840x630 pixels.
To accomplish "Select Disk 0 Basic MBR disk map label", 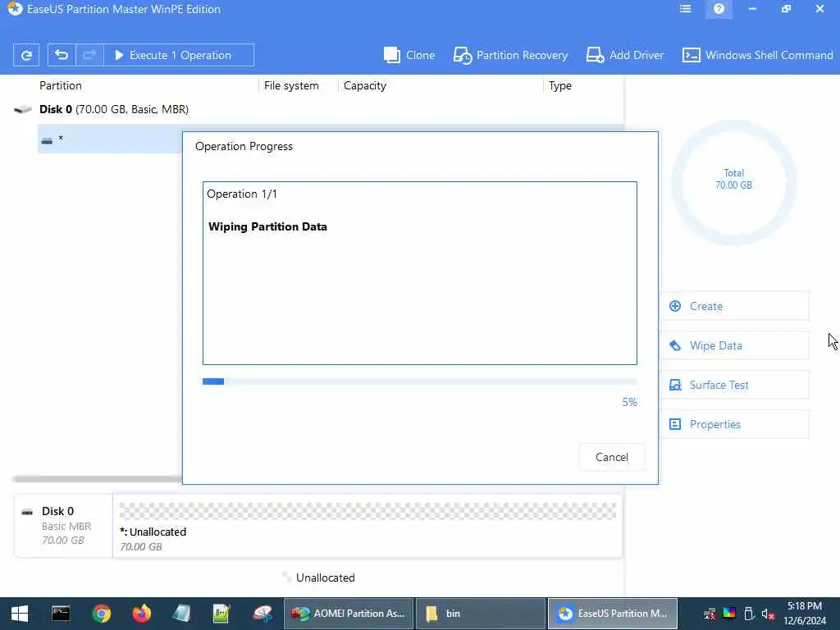I will coord(63,526).
